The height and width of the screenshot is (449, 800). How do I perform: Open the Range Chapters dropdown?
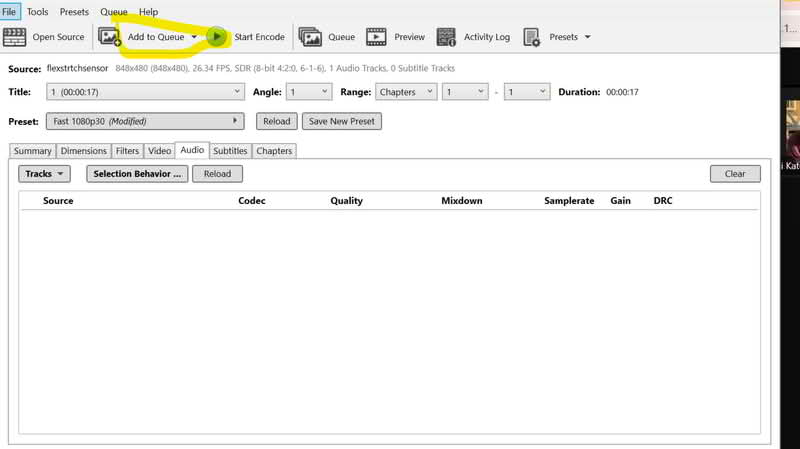coord(406,92)
